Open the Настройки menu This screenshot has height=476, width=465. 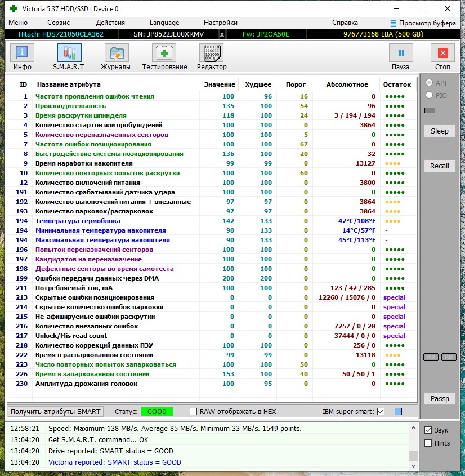point(221,23)
